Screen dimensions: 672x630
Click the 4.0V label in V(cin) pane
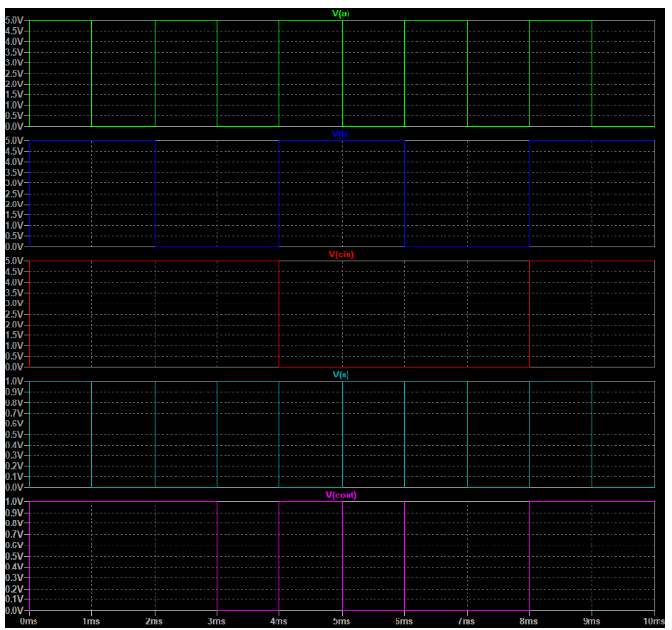[x=14, y=282]
